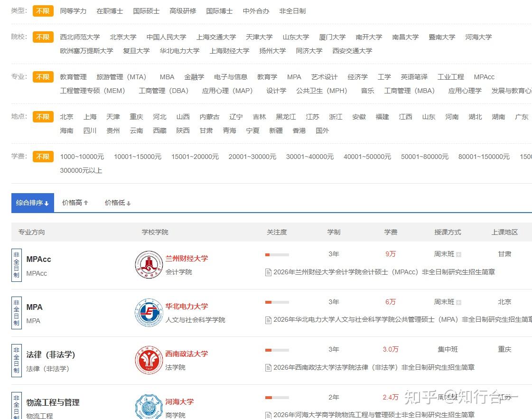Sort by 综合排序 tab

point(33,203)
